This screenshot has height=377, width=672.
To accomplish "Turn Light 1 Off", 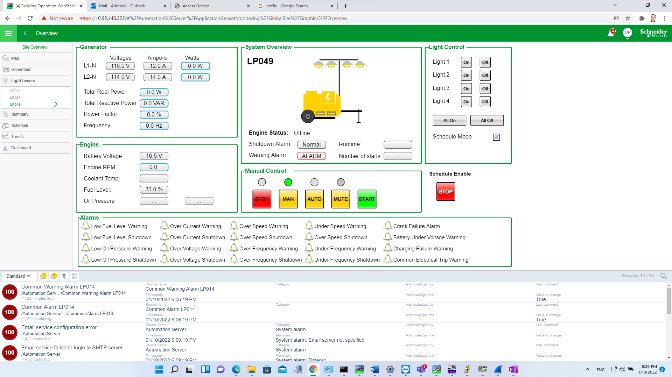I will click(485, 62).
